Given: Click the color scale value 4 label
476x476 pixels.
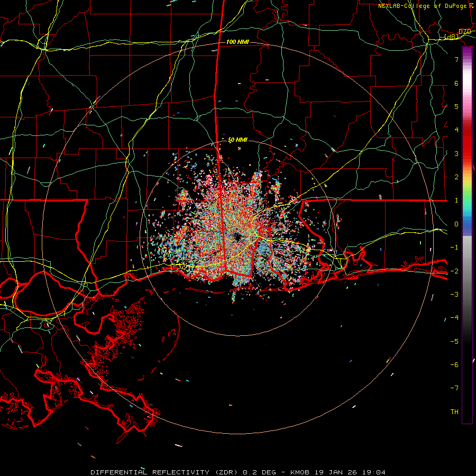Looking at the screenshot, I should coord(456,130).
